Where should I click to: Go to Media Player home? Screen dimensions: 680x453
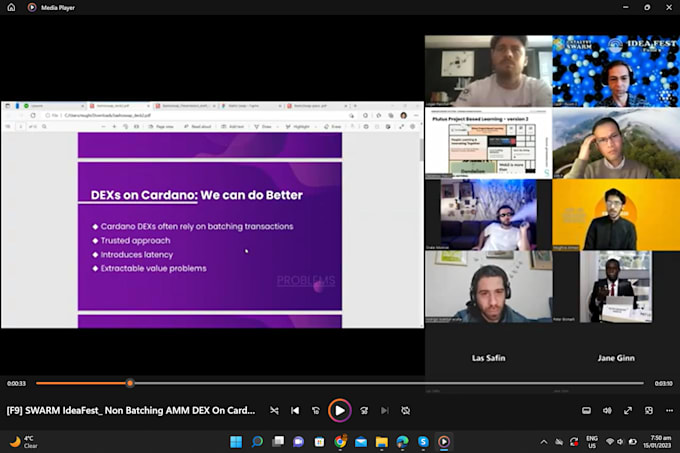click(x=11, y=7)
